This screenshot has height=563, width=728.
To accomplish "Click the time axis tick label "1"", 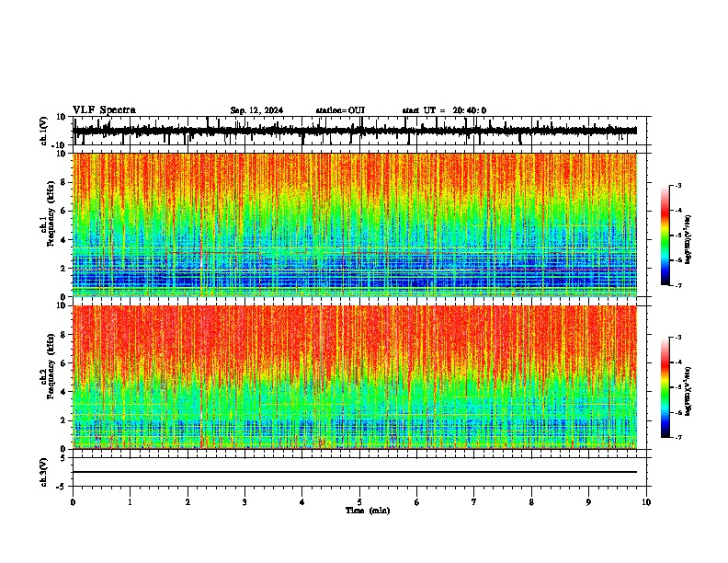I will (x=130, y=502).
